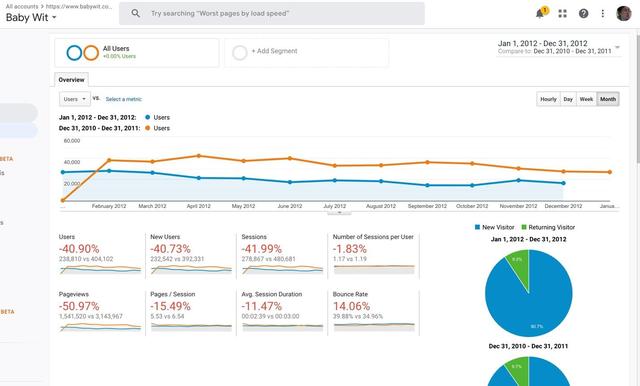Open the Users metric dropdown
Image resolution: width=640 pixels, height=386 pixels.
click(75, 99)
